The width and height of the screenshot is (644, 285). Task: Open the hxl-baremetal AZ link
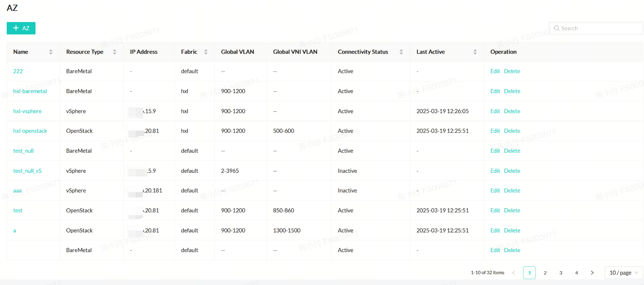30,91
